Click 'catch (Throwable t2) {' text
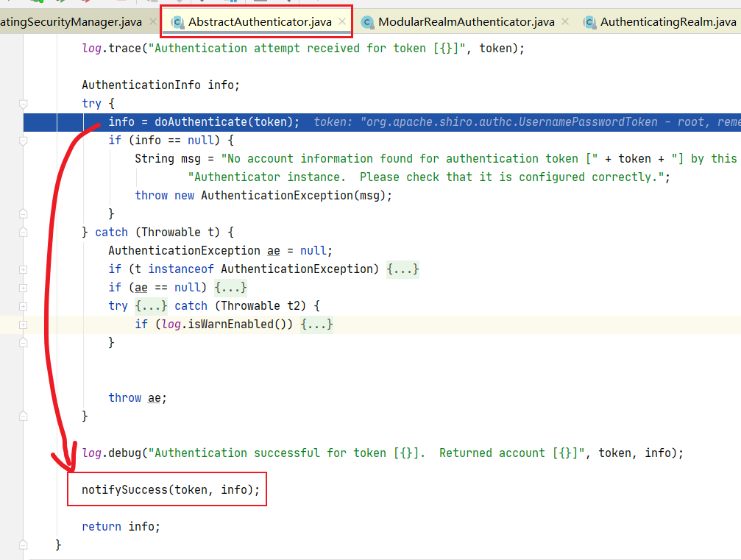Viewport: 741px width, 560px height. click(247, 306)
